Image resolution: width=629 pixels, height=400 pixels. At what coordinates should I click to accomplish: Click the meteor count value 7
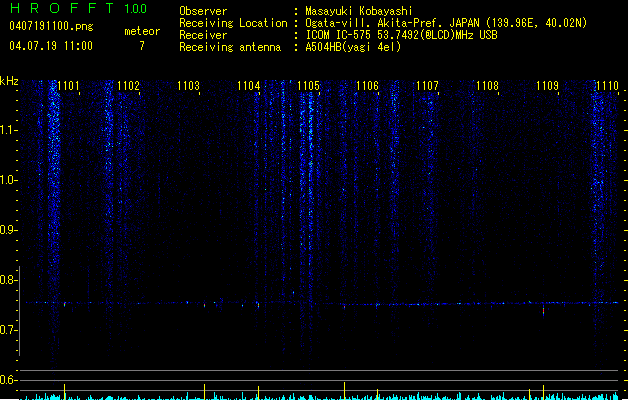pos(142,46)
